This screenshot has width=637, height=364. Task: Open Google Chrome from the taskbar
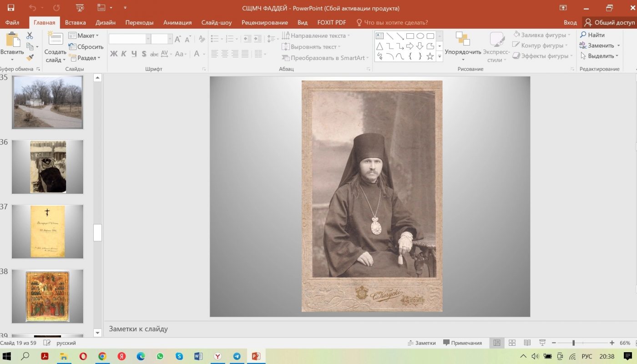102,356
